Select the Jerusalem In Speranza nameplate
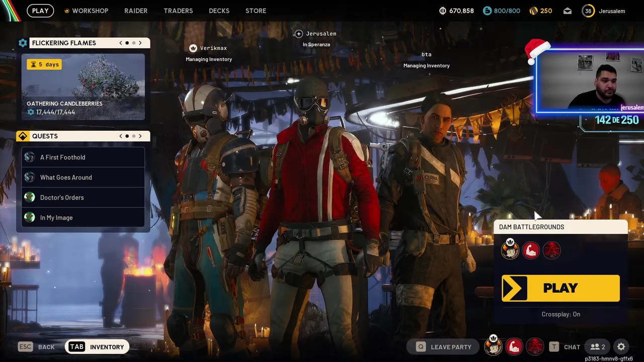 (316, 39)
